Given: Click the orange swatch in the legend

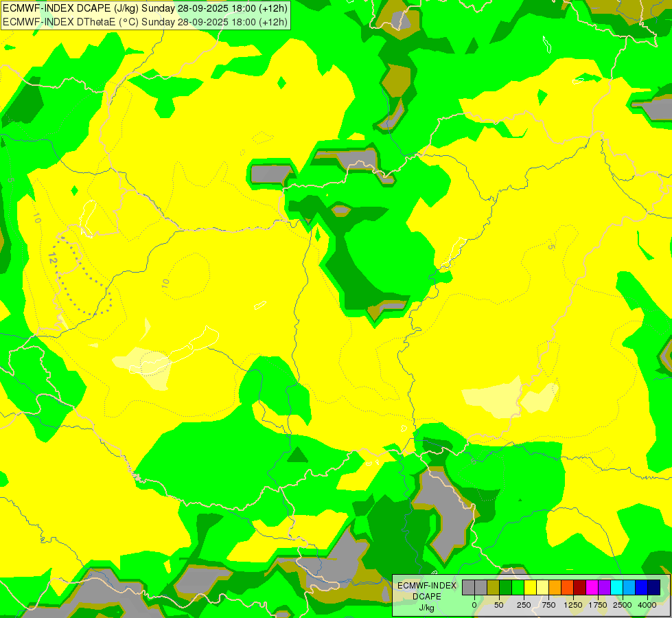Looking at the screenshot, I should 555,588.
